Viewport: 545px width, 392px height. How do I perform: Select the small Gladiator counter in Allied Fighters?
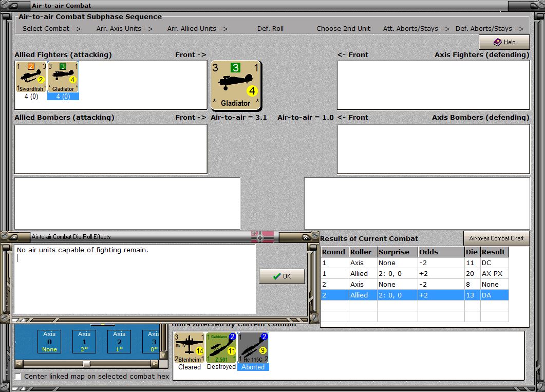pyautogui.click(x=63, y=77)
